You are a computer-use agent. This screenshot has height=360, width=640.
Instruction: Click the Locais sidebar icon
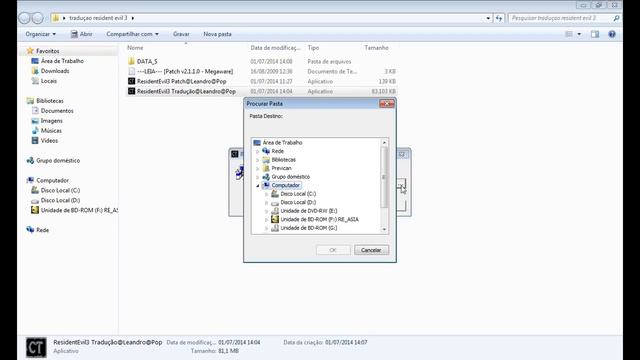(35, 81)
